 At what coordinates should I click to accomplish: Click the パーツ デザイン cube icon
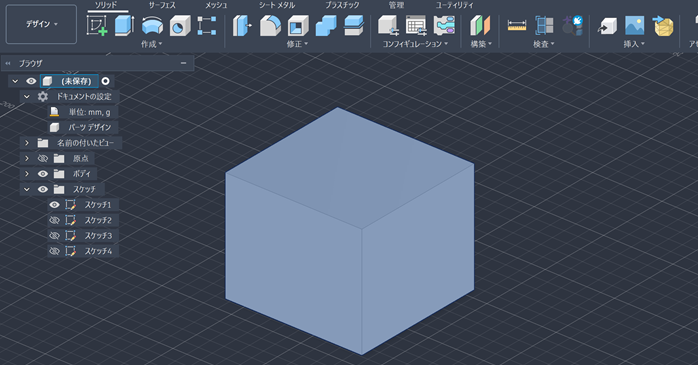(54, 127)
